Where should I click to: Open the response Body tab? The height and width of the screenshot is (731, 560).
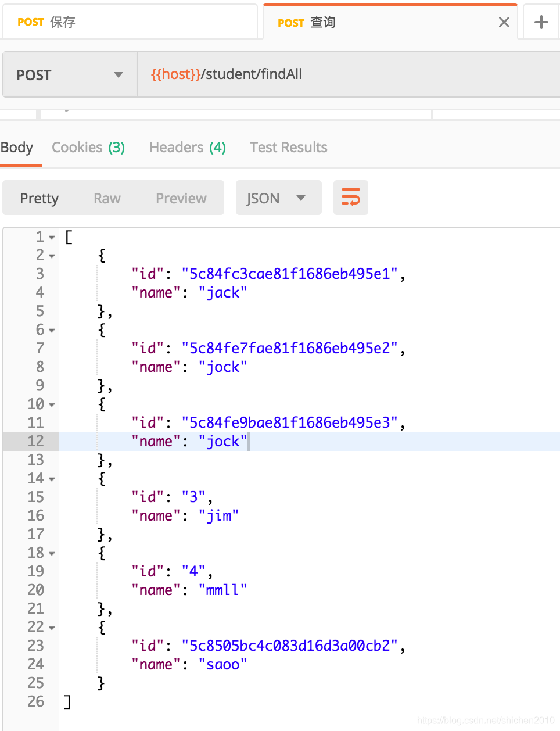tap(17, 148)
